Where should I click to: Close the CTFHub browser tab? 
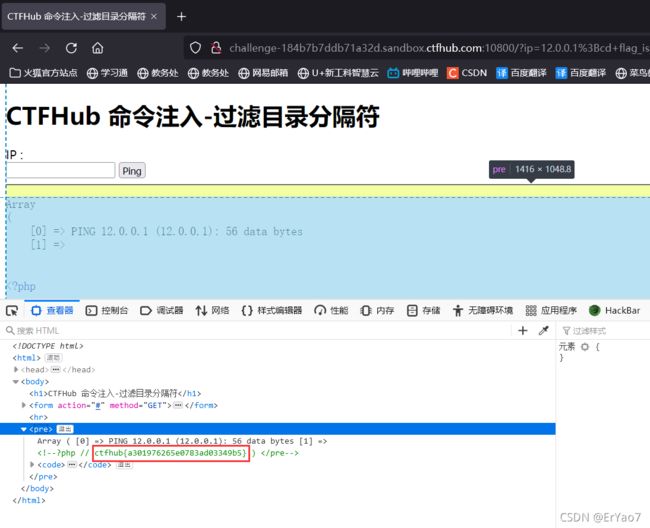click(154, 17)
